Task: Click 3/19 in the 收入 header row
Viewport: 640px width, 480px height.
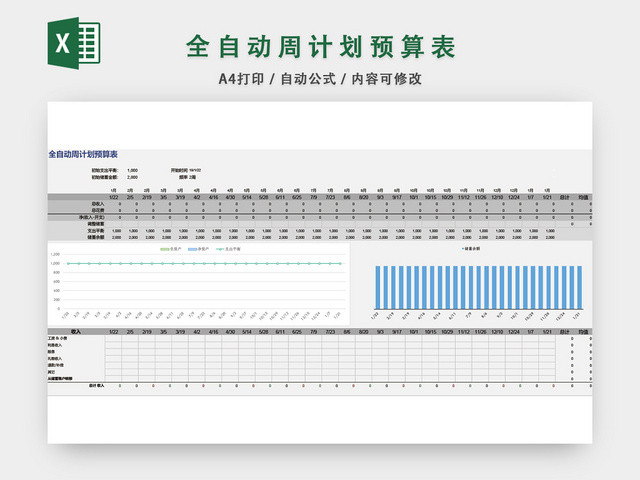Action: (x=180, y=332)
